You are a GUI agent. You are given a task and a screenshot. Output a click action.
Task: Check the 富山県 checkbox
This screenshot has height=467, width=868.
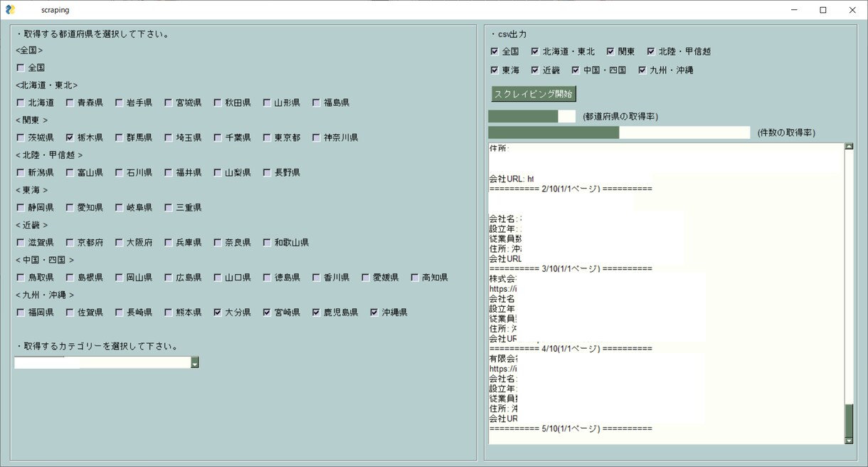70,172
